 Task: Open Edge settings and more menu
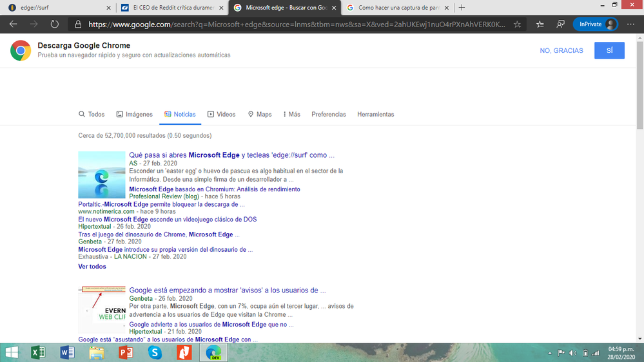631,24
